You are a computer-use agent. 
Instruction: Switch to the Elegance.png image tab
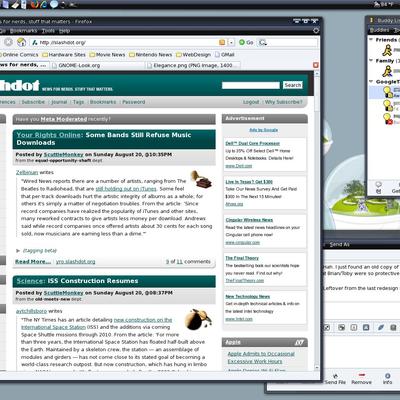[x=193, y=65]
